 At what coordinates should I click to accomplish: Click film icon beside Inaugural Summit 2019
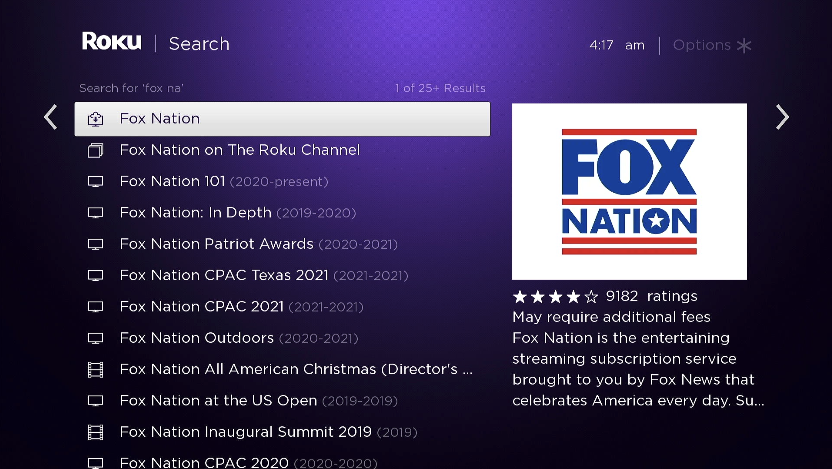point(96,433)
